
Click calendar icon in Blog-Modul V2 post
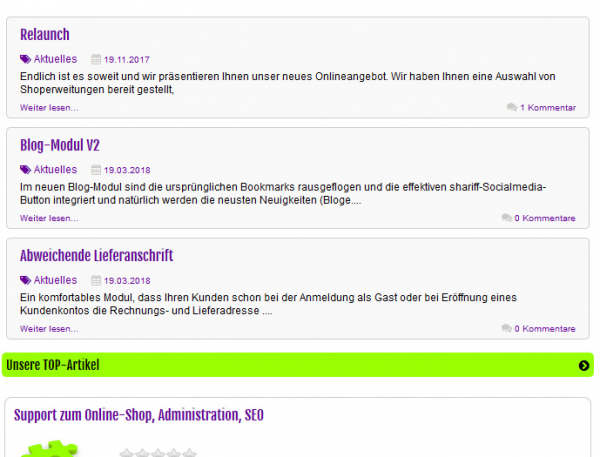(x=96, y=170)
